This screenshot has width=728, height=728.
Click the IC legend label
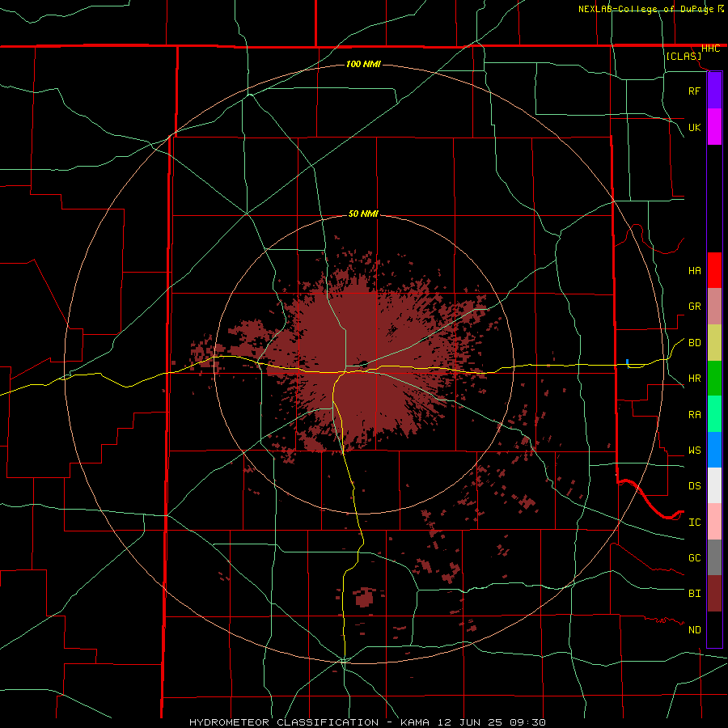[x=694, y=523]
